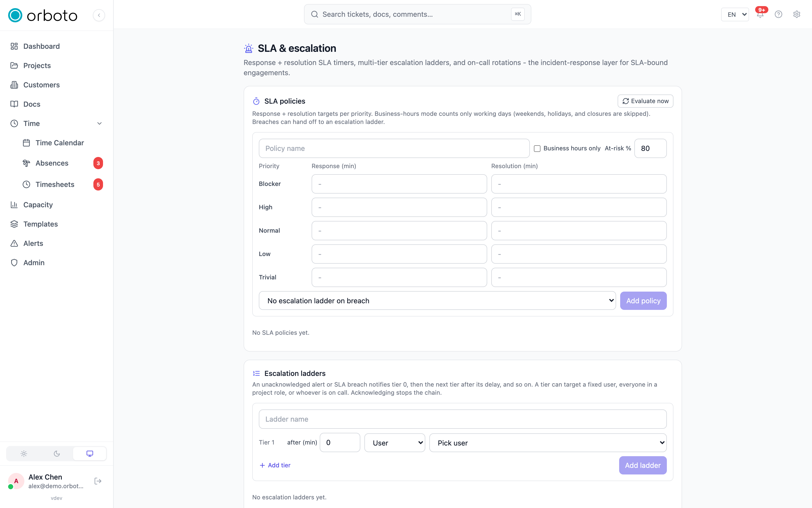Click the Add policy button

[643, 301]
